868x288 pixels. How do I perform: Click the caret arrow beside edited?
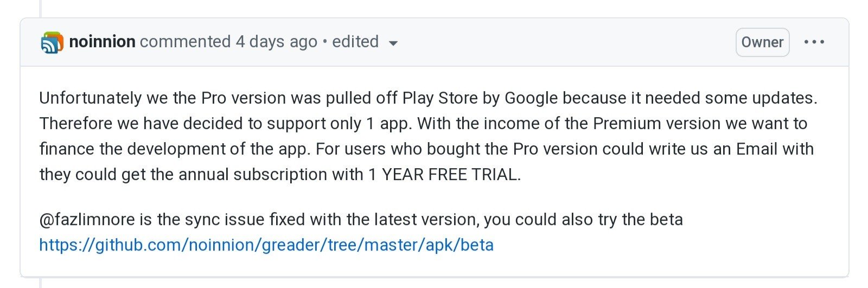[394, 43]
